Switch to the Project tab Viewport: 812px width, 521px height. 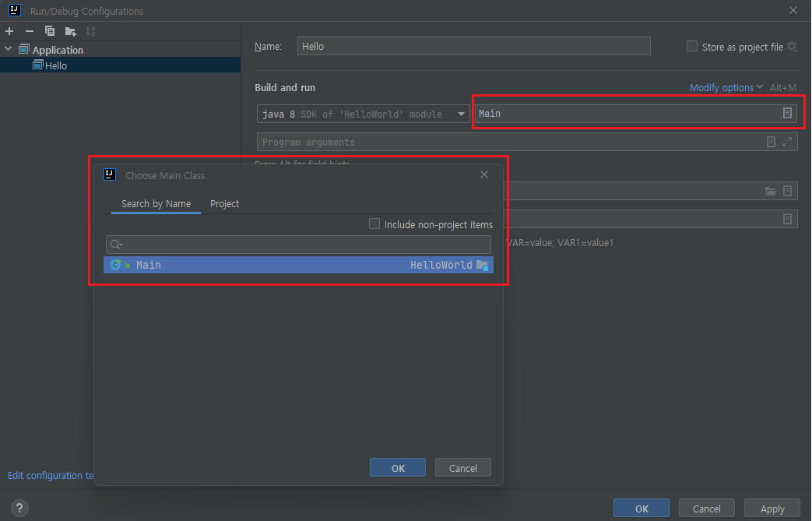tap(225, 203)
